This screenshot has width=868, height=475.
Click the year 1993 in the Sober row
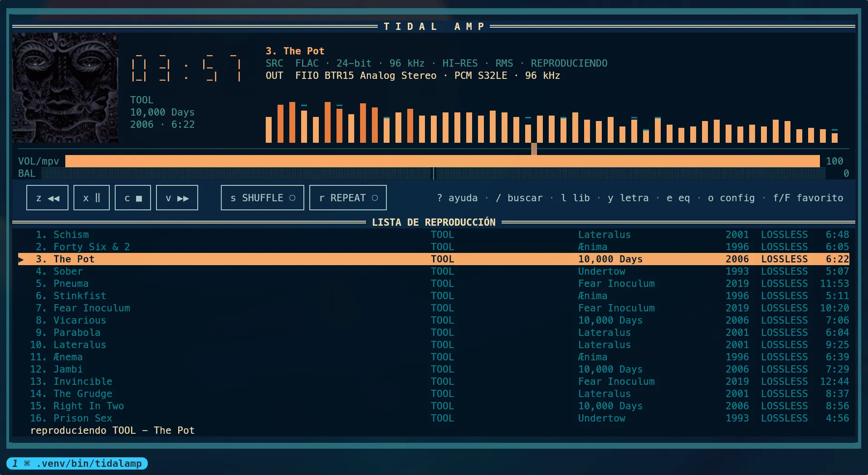click(737, 271)
